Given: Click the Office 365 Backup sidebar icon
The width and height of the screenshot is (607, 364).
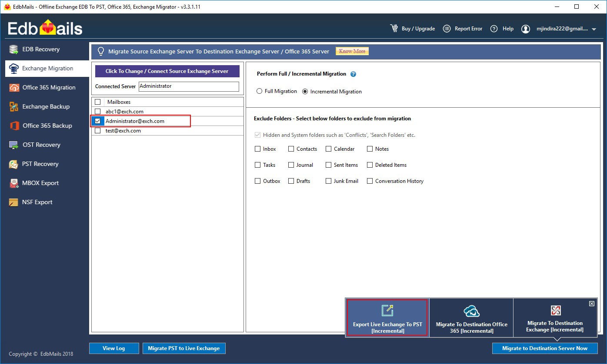Looking at the screenshot, I should (x=14, y=126).
